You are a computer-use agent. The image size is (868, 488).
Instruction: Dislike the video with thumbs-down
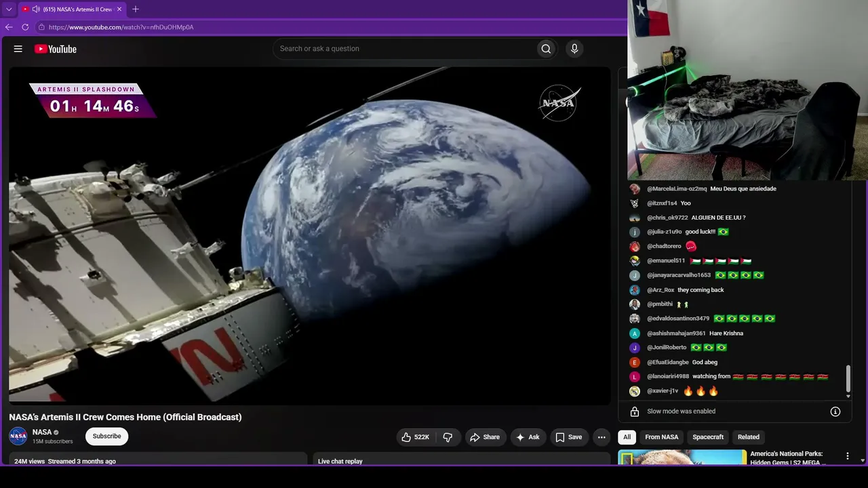448,437
